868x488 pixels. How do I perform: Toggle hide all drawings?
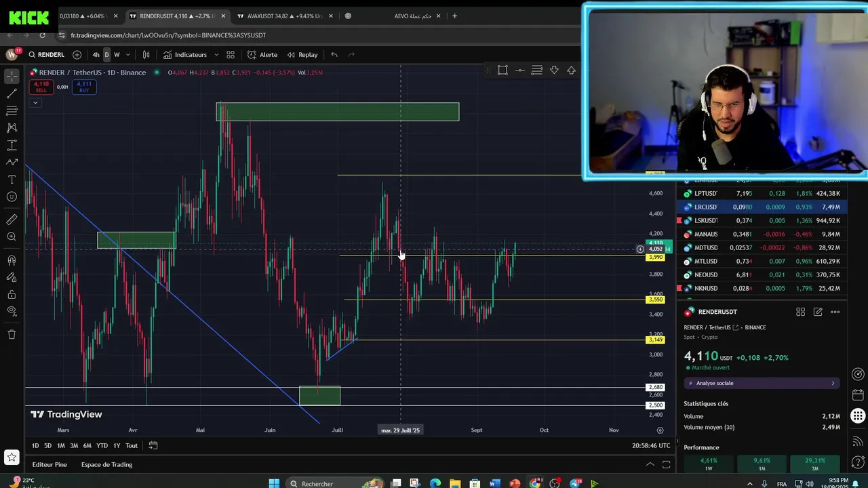12,311
